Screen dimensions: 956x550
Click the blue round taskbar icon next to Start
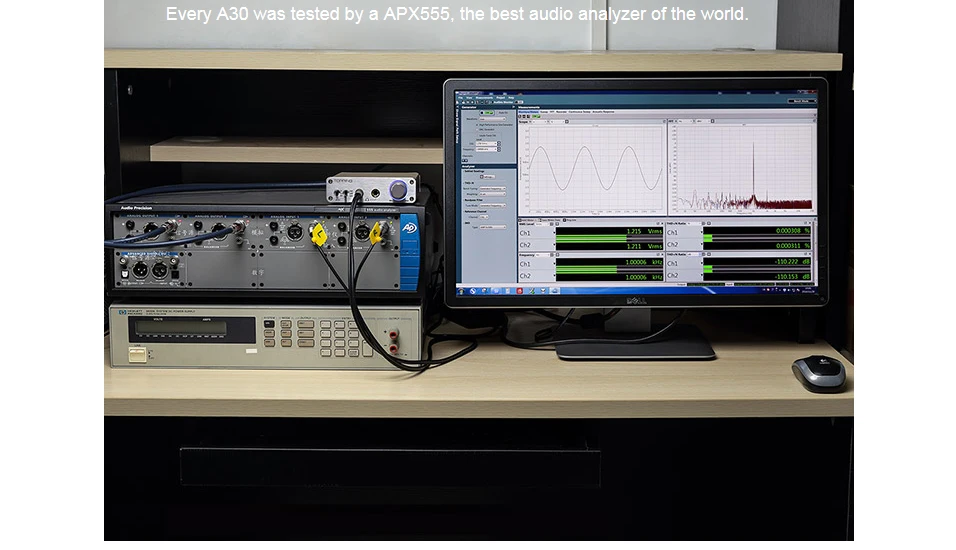473,291
